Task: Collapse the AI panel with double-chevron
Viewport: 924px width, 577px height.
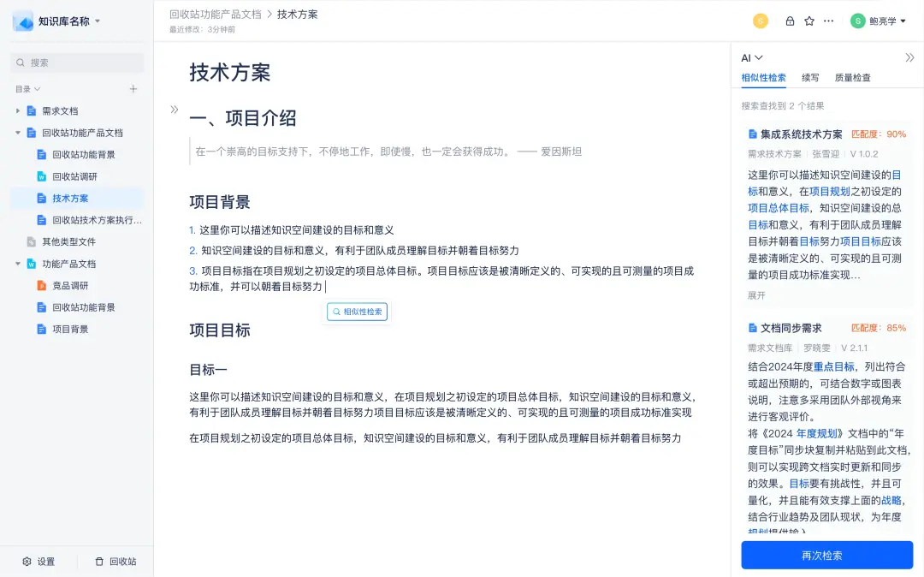Action: coord(909,57)
